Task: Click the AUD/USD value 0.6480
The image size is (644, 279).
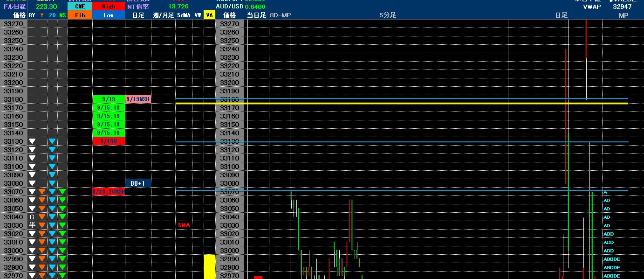Action: pos(255,7)
